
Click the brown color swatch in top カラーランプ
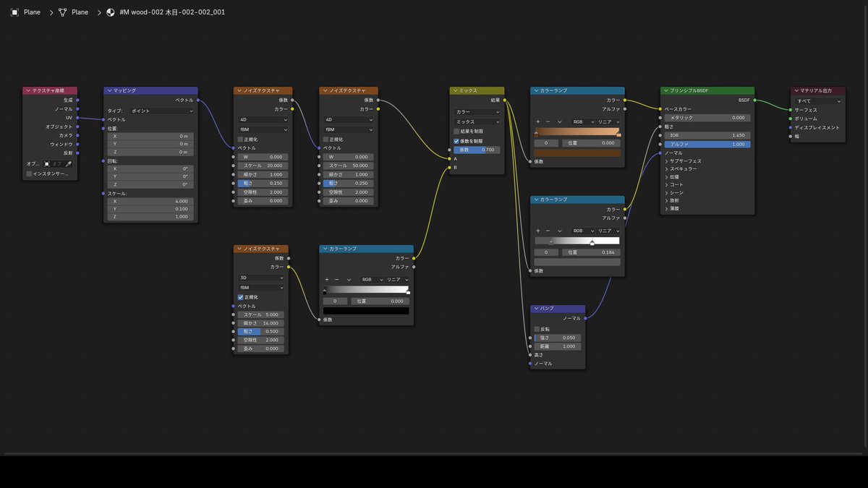(x=577, y=153)
